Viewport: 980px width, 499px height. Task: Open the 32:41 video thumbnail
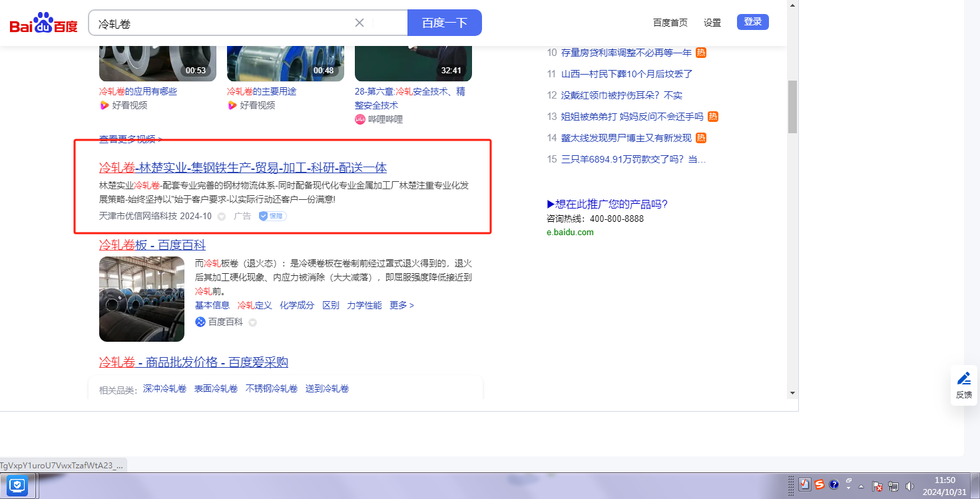[413, 63]
